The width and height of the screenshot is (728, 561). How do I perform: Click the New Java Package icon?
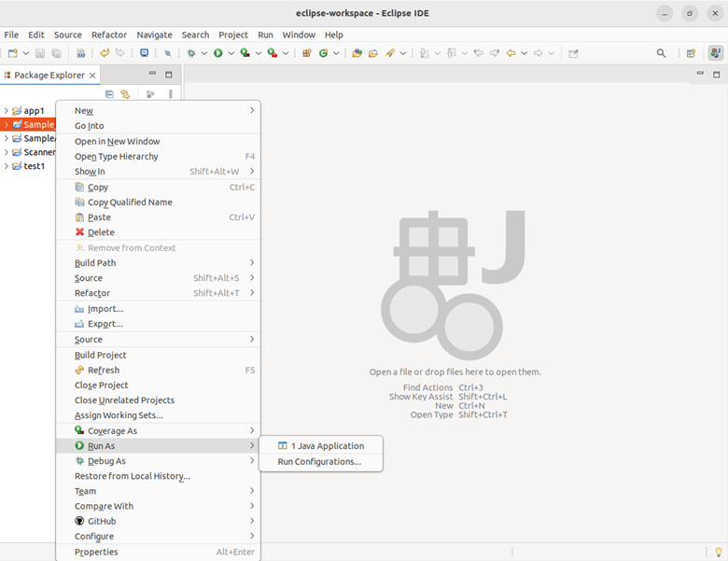[x=306, y=53]
